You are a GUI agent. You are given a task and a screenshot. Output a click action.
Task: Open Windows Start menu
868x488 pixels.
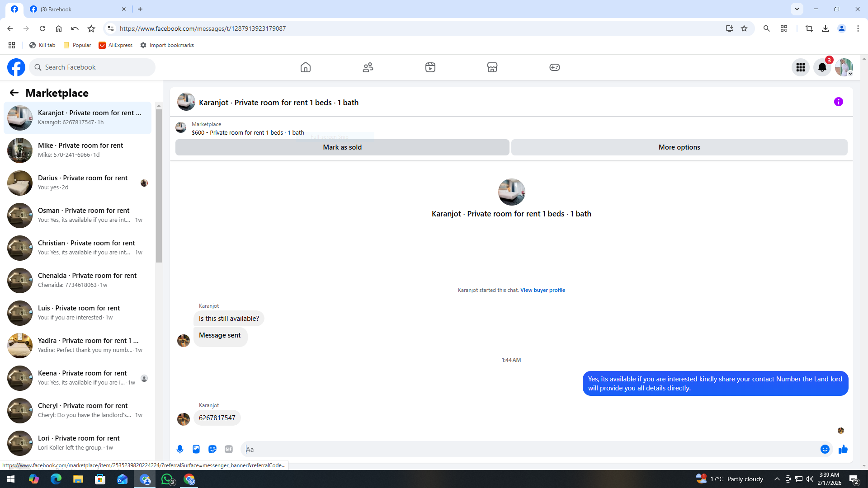coord(11,479)
